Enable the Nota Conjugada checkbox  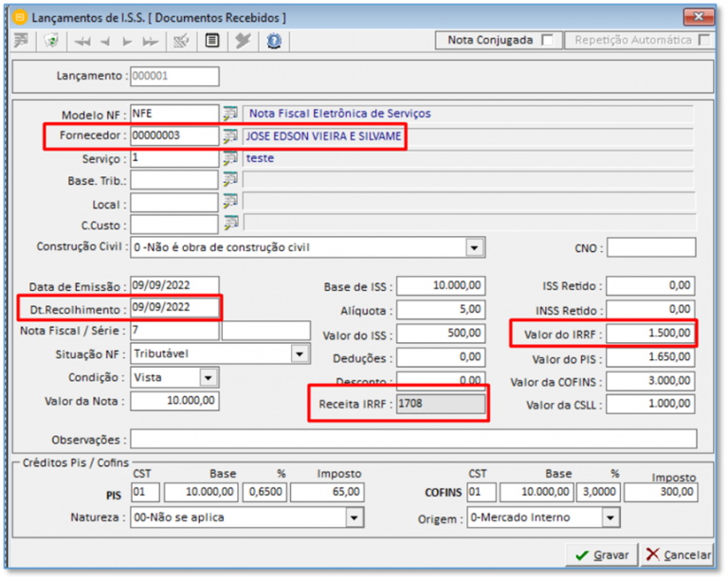[547, 40]
